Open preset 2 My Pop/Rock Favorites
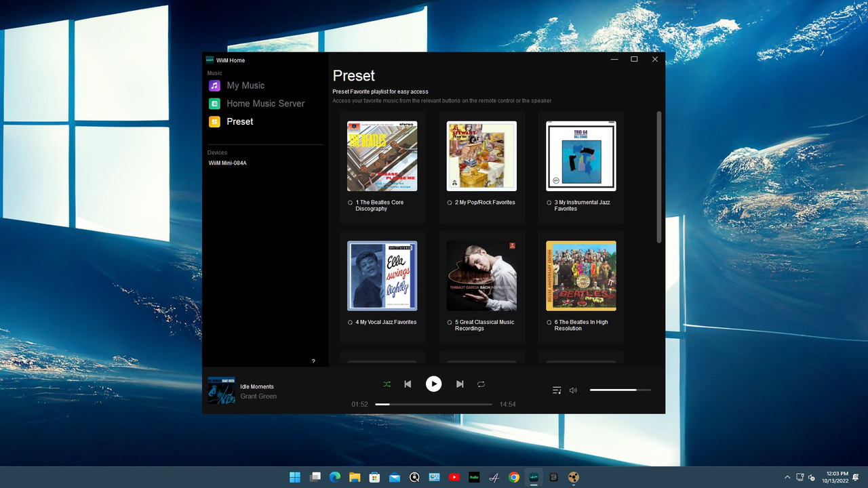The image size is (868, 488). pyautogui.click(x=481, y=156)
